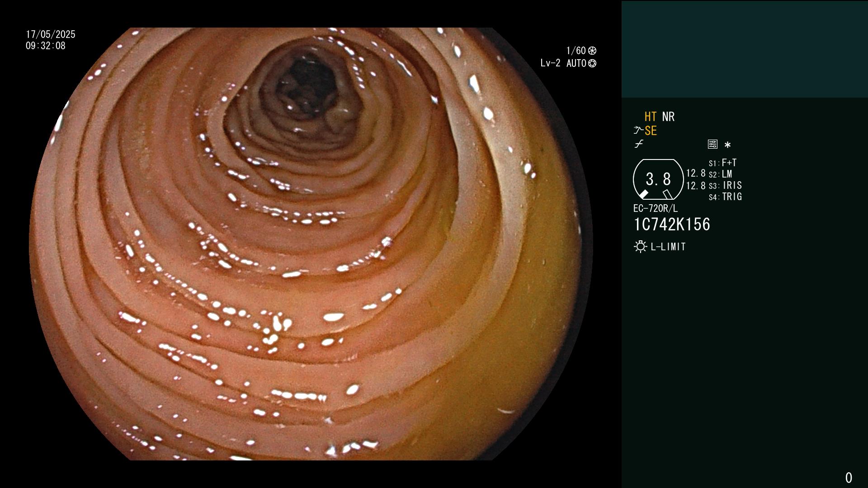Click the time 09:32:08
This screenshot has width=868, height=488.
pyautogui.click(x=46, y=46)
